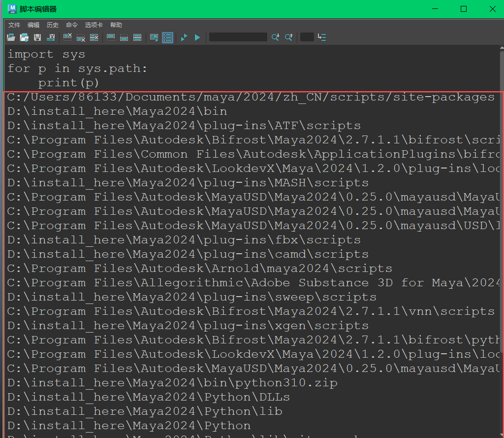Viewport: 504px width, 438px height.
Task: Click the Source Script icon
Action: click(x=25, y=37)
